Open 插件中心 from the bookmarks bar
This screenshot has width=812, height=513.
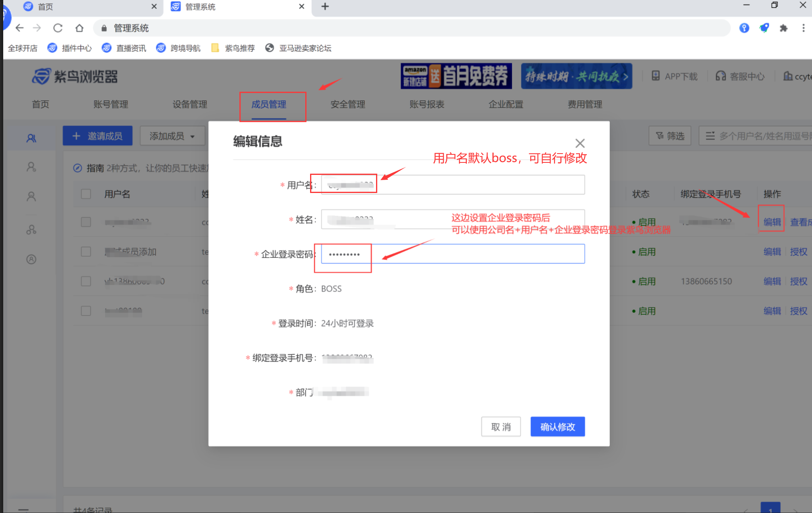pyautogui.click(x=76, y=48)
